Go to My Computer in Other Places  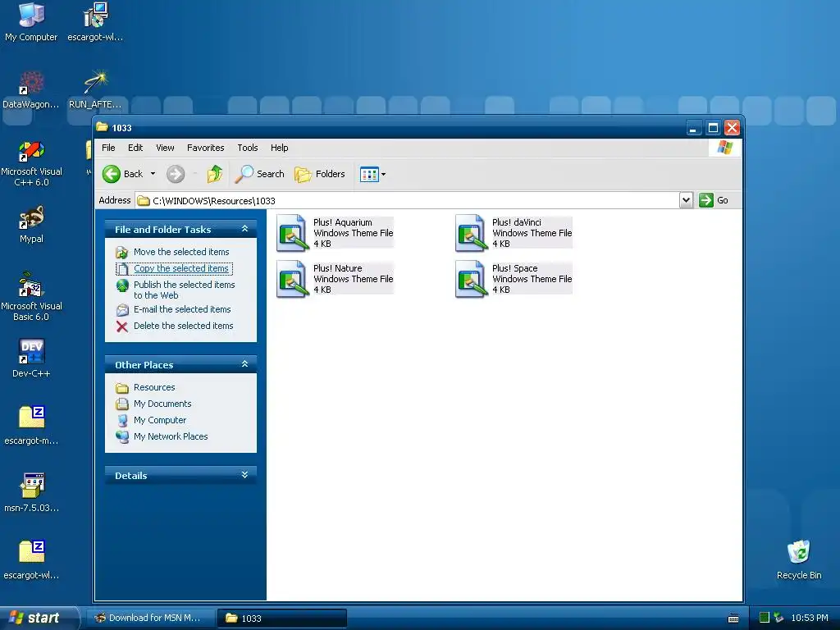[160, 421]
